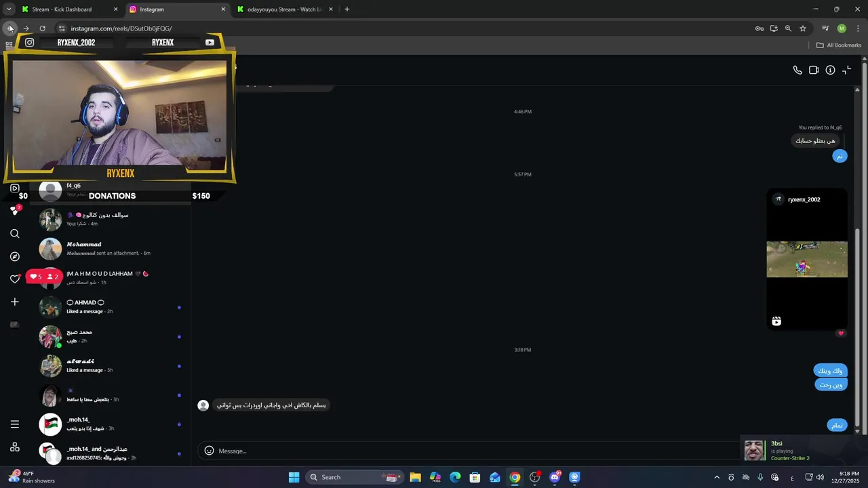Open محمد صبح conversation
This screenshot has width=868, height=488.
pos(110,336)
